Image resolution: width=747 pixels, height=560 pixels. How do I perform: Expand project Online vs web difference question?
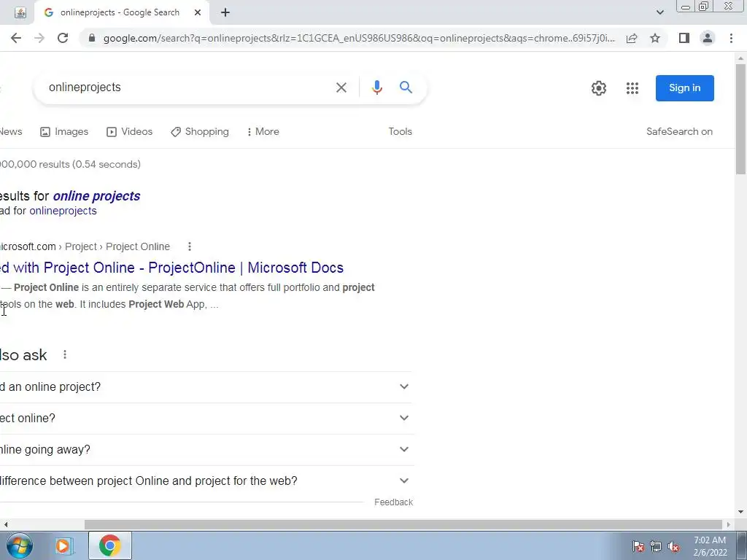point(206,481)
